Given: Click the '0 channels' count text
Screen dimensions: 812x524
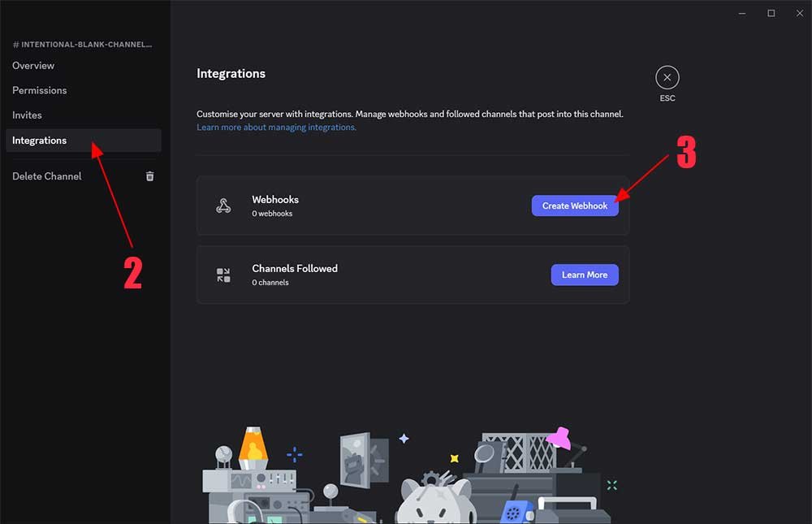Looking at the screenshot, I should (x=270, y=283).
